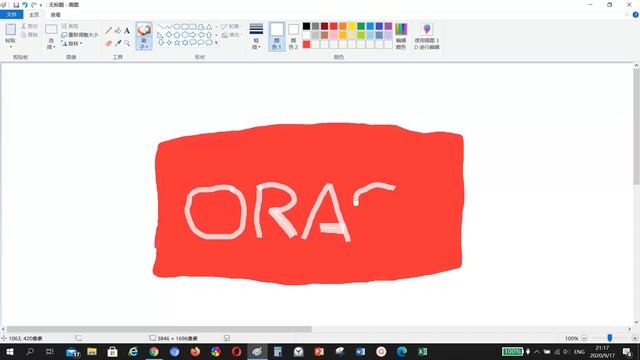Open the shape Outline dropdown
The width and height of the screenshot is (640, 360).
tap(231, 27)
